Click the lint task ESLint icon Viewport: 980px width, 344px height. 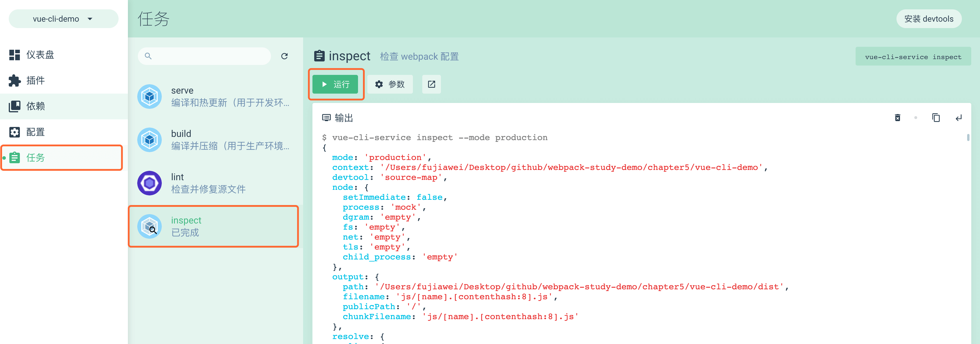coord(150,183)
